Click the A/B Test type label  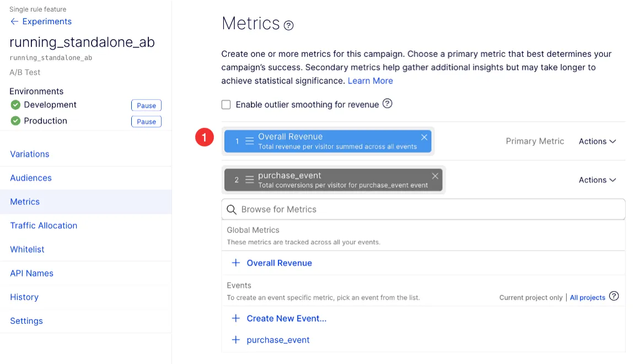pyautogui.click(x=25, y=73)
